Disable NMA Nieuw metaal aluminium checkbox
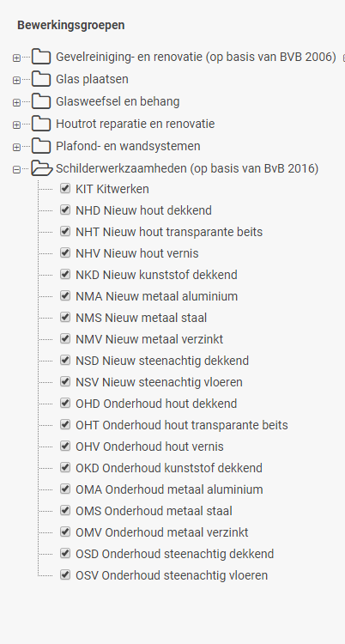 [x=65, y=295]
